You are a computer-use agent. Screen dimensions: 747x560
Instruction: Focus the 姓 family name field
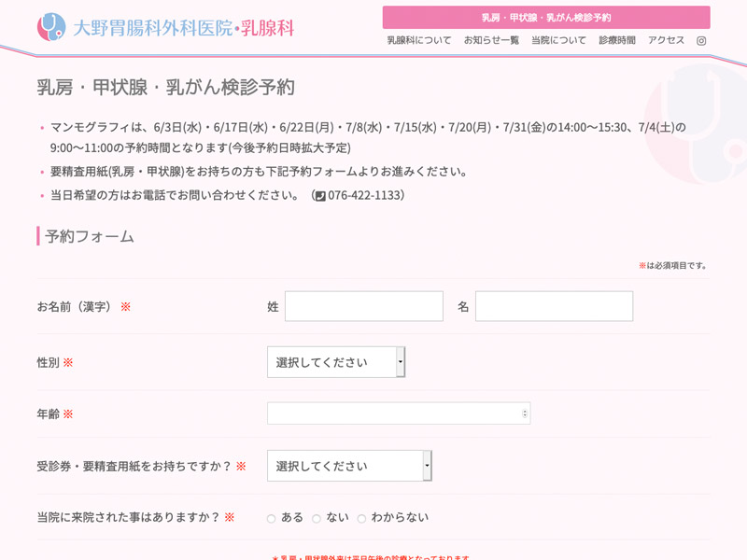(363, 306)
